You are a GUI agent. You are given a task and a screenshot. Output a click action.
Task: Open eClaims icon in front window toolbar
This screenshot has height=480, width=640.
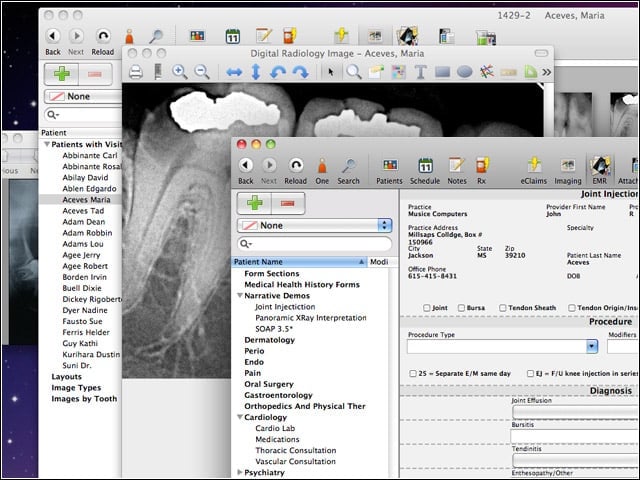click(533, 165)
